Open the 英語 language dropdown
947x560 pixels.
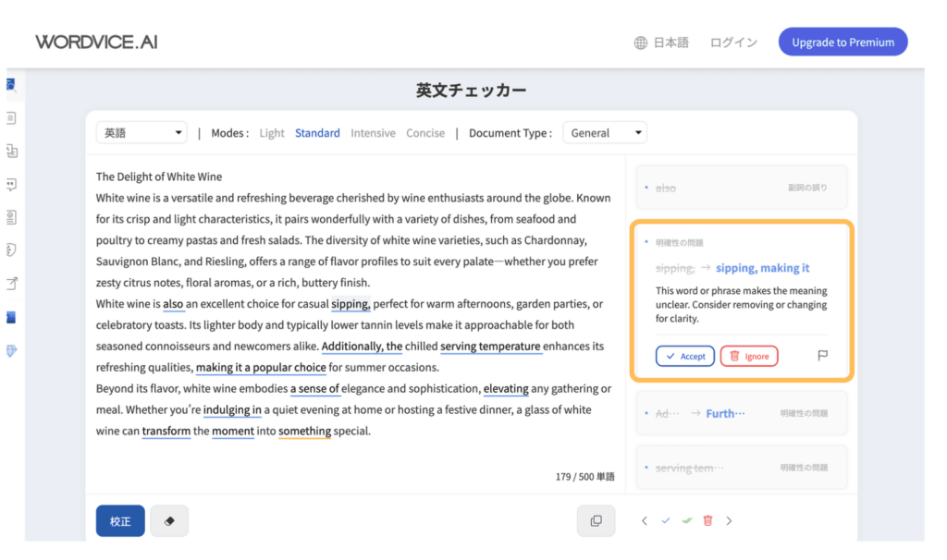pos(141,132)
